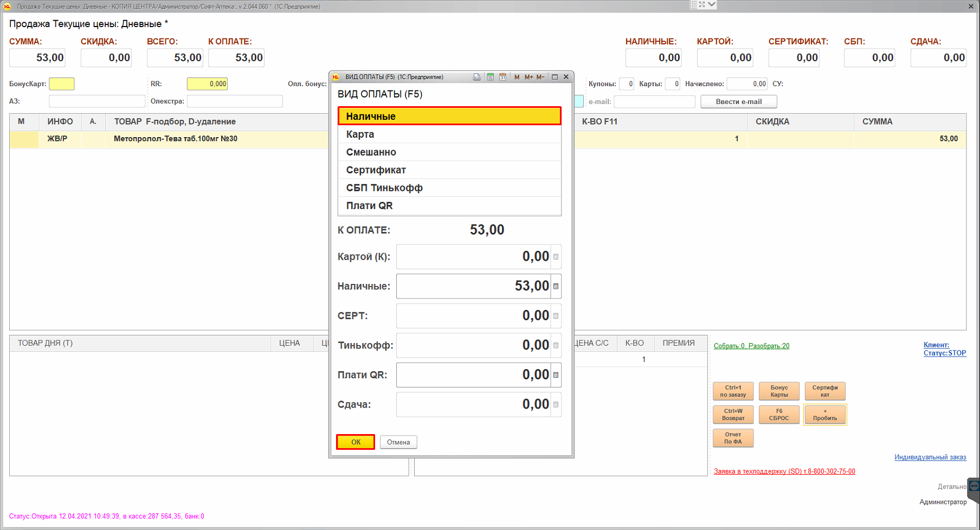Click the M- memory subtract button
The height and width of the screenshot is (530, 980).
pos(540,77)
